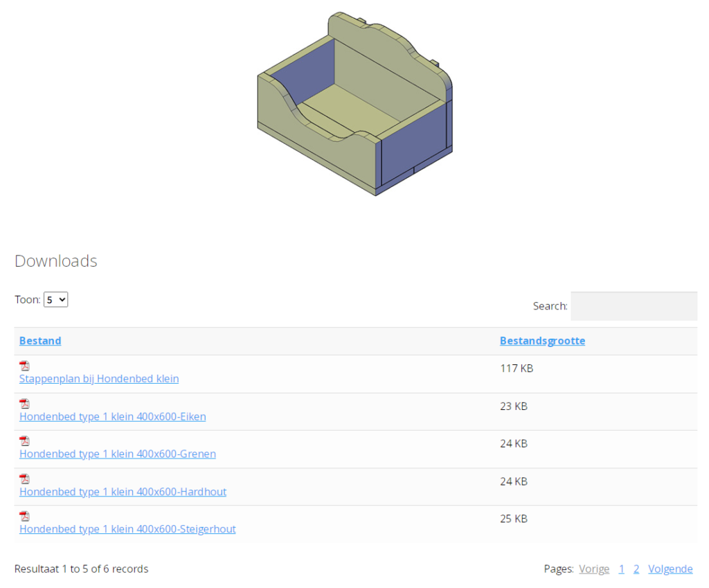
Task: Click the Downloads section heading
Action: point(56,261)
